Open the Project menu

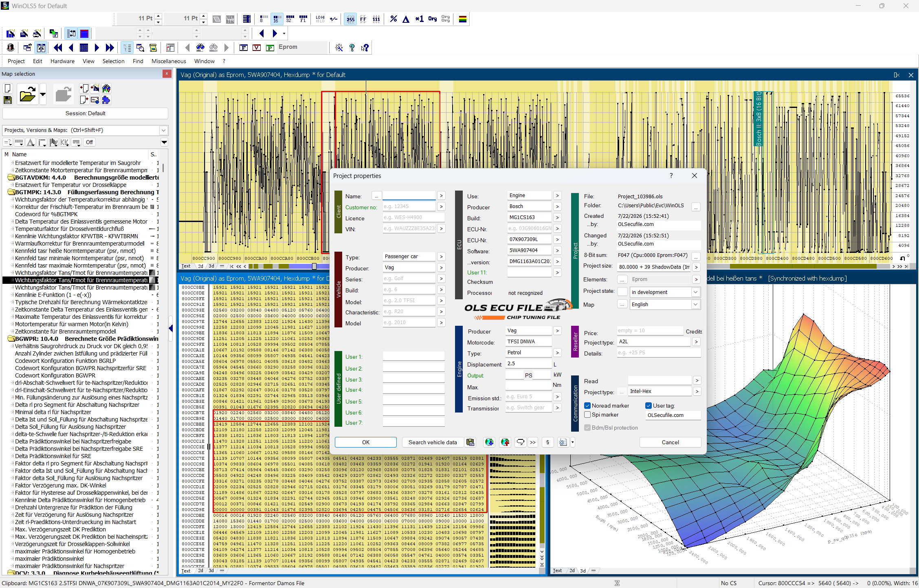16,61
